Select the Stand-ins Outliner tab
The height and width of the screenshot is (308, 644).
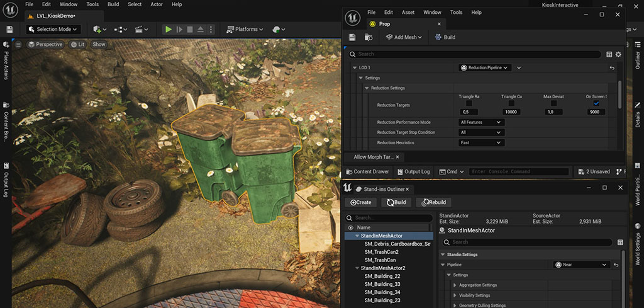tap(384, 189)
